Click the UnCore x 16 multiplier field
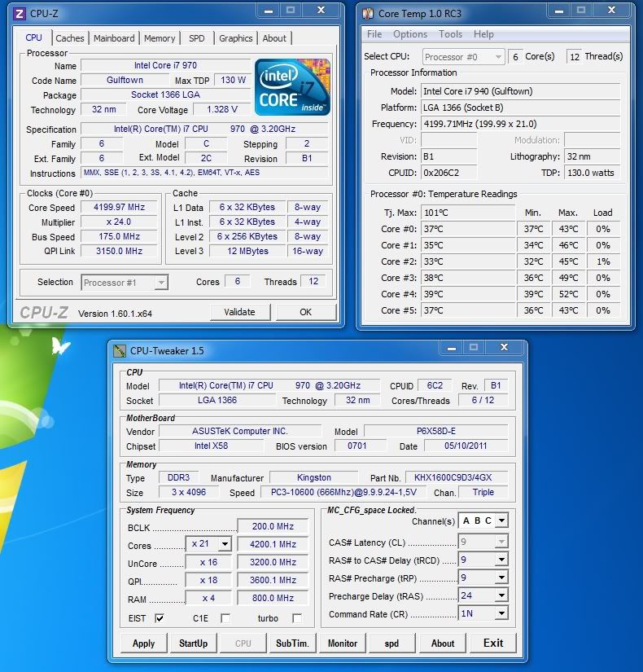Screen dimensions: 643x672 click(208, 562)
